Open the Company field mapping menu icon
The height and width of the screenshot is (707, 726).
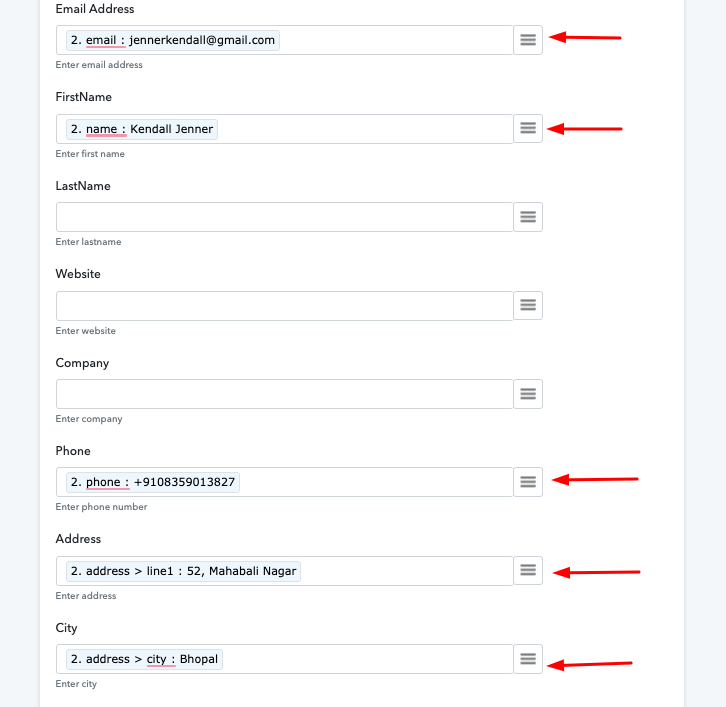(x=528, y=394)
